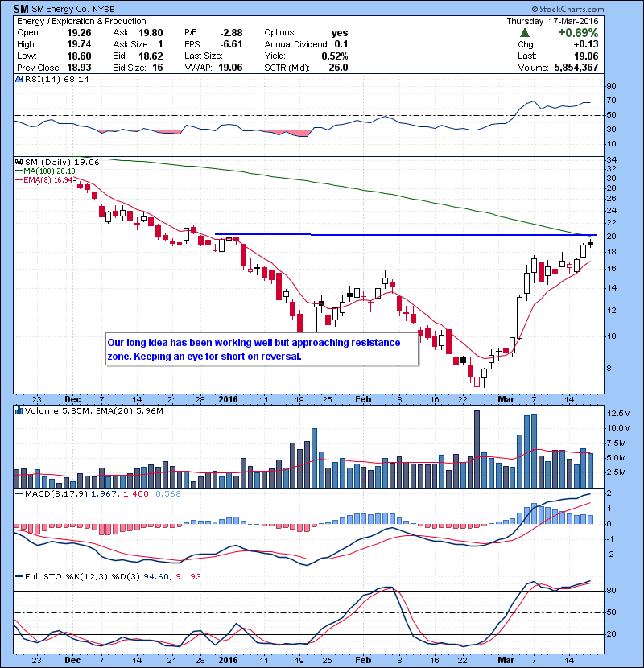The image size is (644, 668).
Task: Click the EPS value -6.61
Action: click(231, 44)
